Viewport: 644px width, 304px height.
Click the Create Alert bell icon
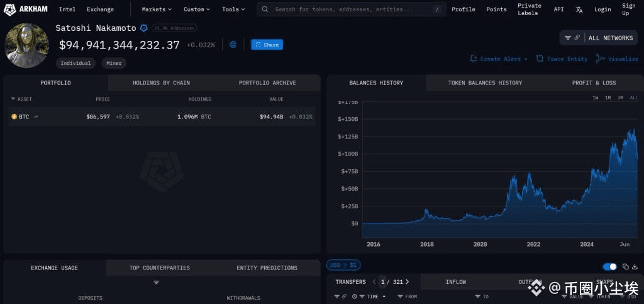tap(474, 59)
